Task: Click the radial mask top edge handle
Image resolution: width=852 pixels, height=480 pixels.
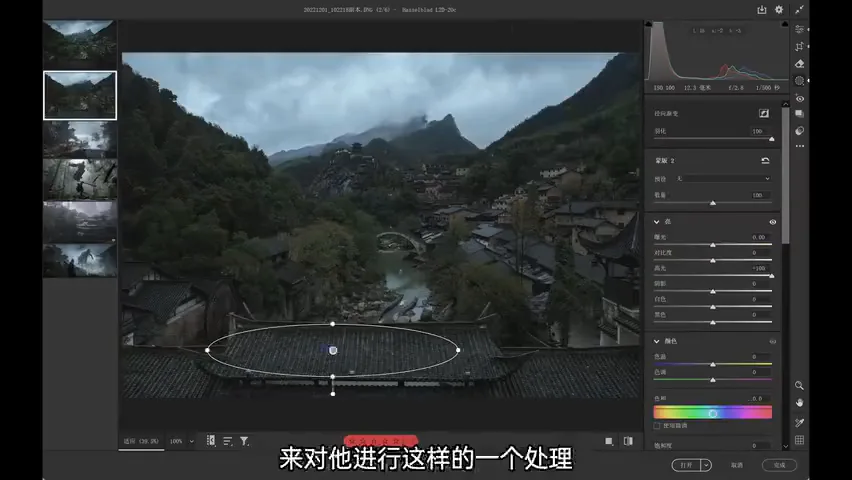Action: tap(333, 324)
